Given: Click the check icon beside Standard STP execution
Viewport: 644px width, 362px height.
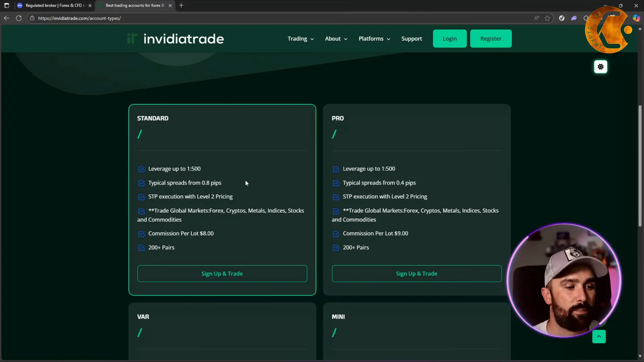Looking at the screenshot, I should click(142, 197).
